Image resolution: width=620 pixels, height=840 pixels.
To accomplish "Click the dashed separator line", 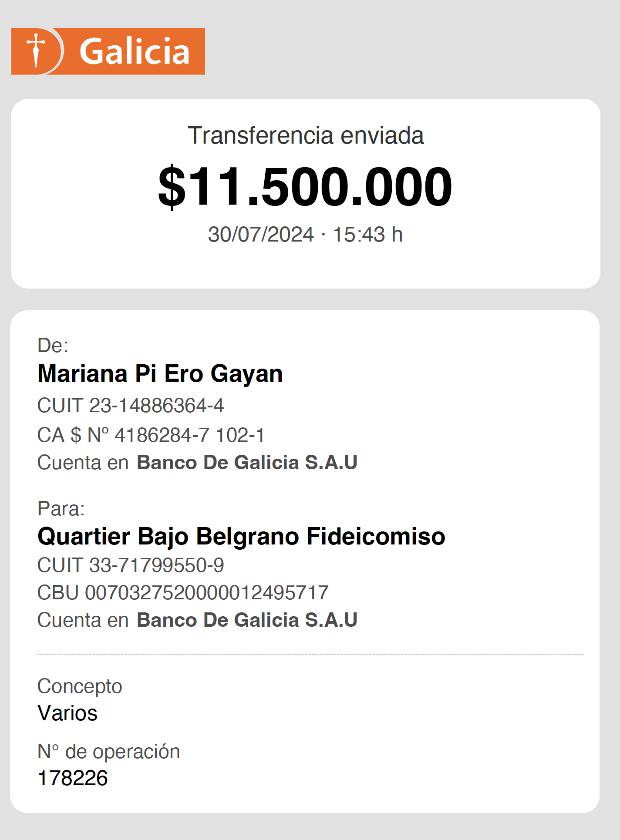I will [310, 654].
